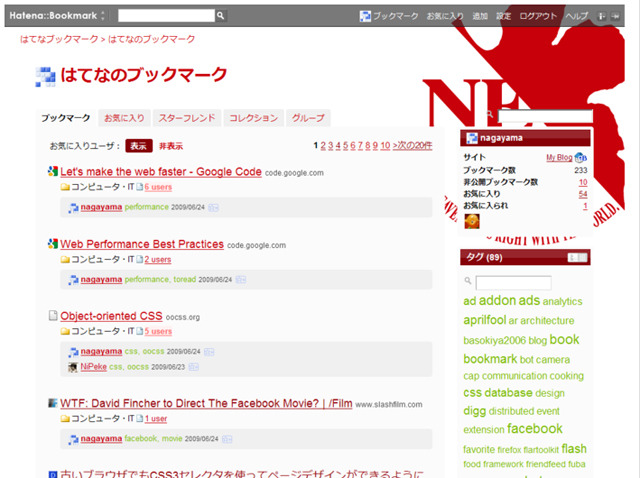Click the Google favicon for Let's make the web faster
The height and width of the screenshot is (478, 640).
[x=53, y=171]
